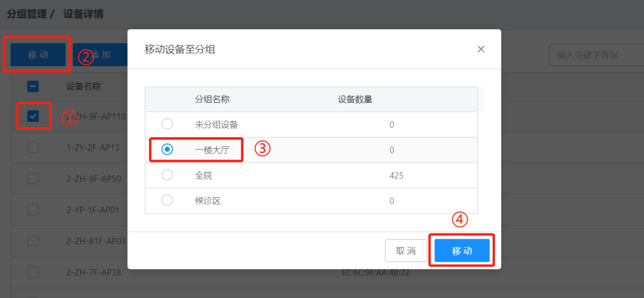
Task: Click the 取消 button
Action: click(x=406, y=250)
